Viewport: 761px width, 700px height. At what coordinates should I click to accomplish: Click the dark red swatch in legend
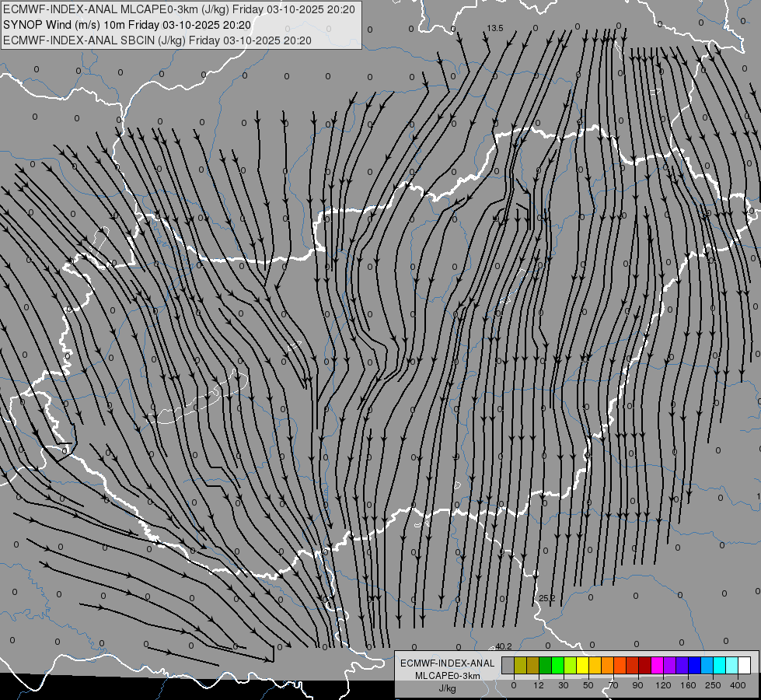point(644,665)
